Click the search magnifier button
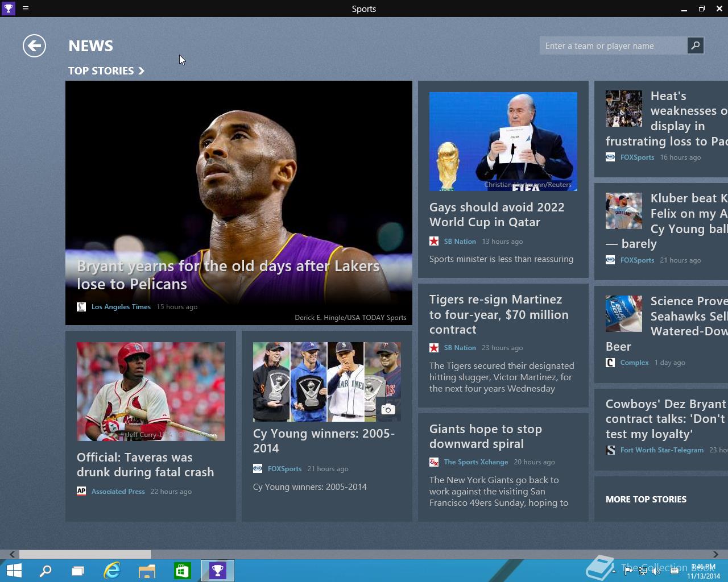 click(x=695, y=45)
